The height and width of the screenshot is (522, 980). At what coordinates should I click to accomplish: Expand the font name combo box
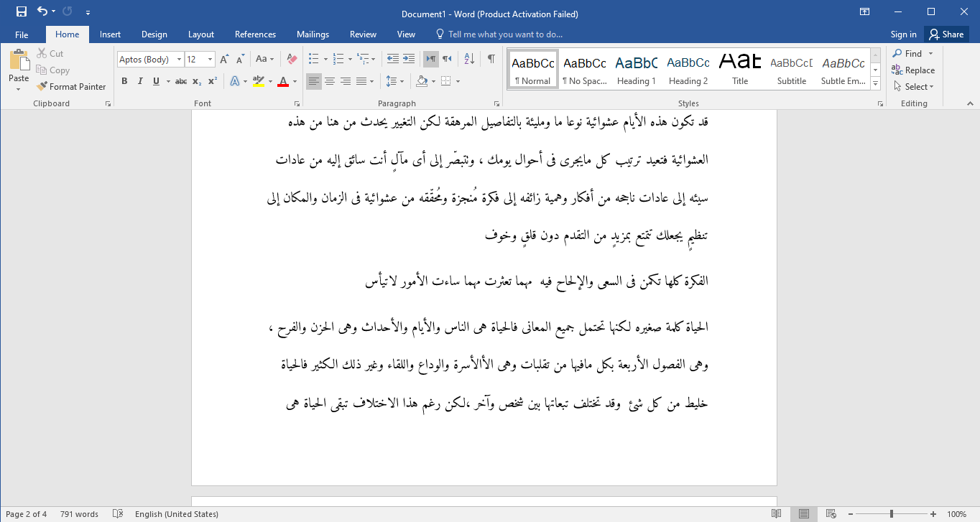pyautogui.click(x=179, y=60)
